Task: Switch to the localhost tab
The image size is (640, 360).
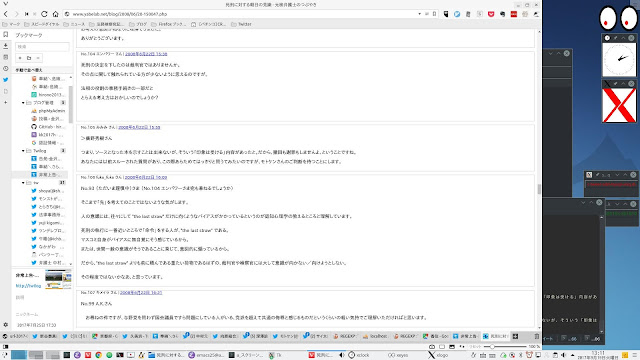Action: pyautogui.click(x=375, y=336)
